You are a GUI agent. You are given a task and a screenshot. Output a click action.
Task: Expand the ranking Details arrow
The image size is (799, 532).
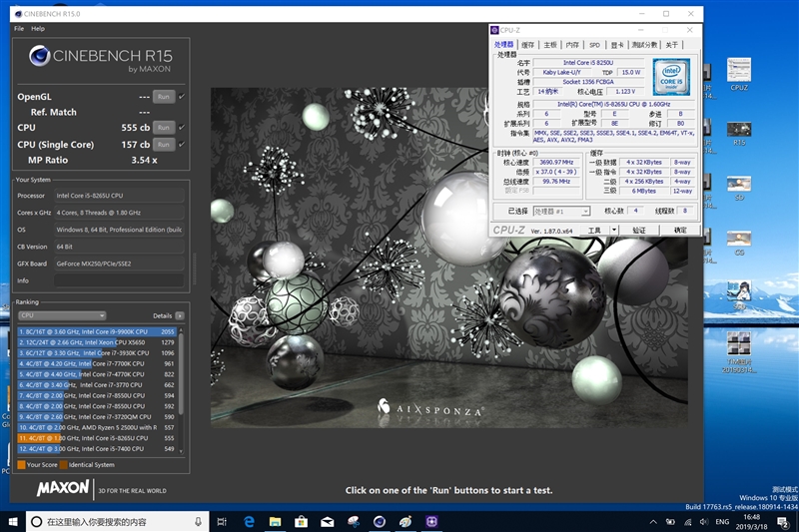pos(180,315)
